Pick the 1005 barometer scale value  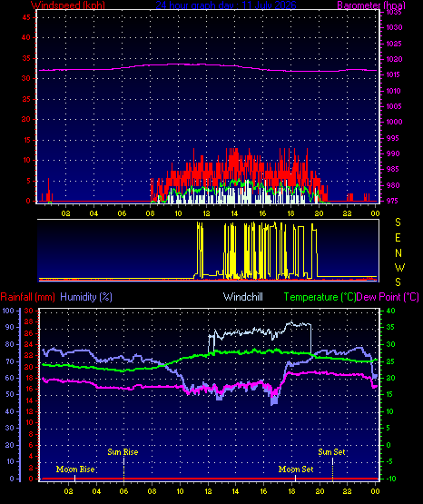(394, 106)
